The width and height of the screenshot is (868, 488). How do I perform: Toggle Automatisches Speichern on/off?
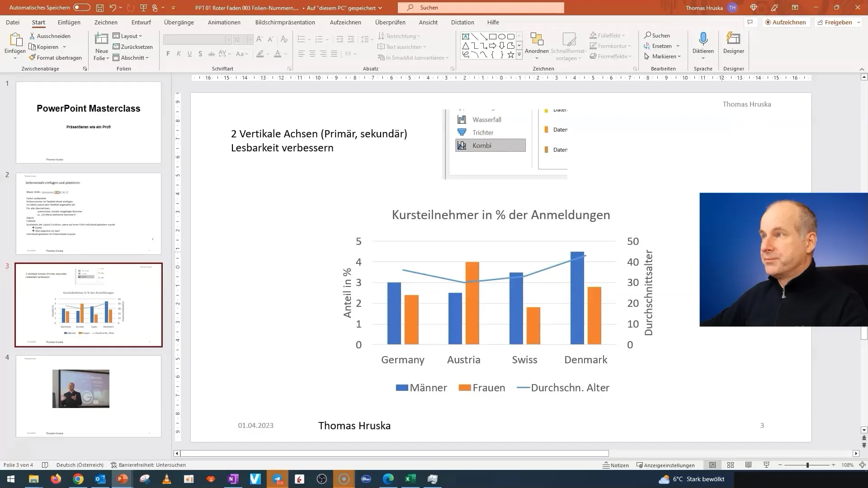(x=81, y=7)
